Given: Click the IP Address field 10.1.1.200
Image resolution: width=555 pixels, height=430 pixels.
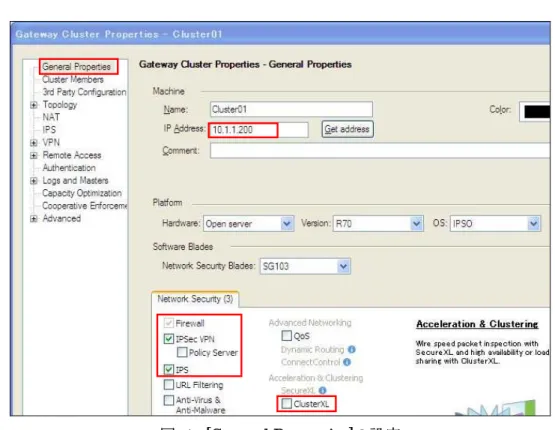Looking at the screenshot, I should pyautogui.click(x=259, y=130).
